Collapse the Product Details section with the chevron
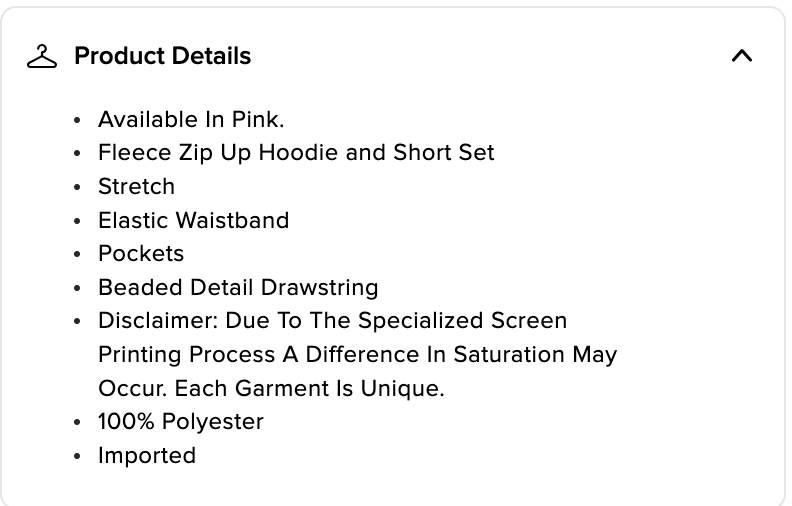Image resolution: width=792 pixels, height=506 pixels. [x=741, y=56]
